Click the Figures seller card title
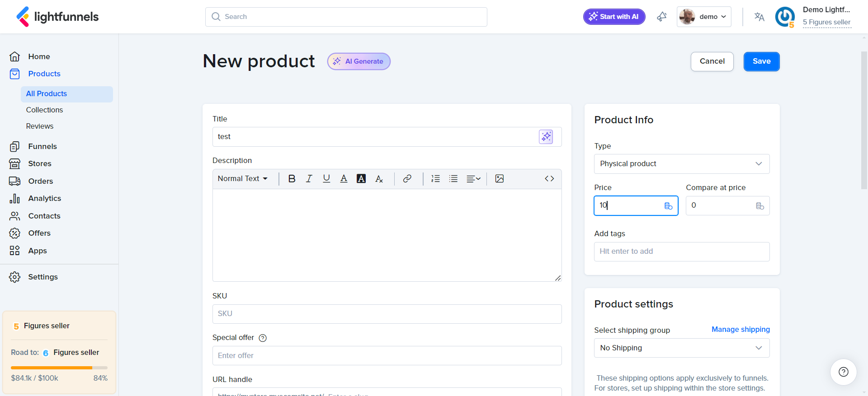868x396 pixels. (47, 326)
